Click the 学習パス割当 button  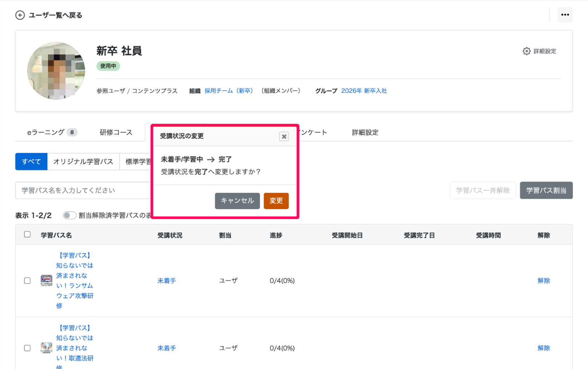point(546,190)
